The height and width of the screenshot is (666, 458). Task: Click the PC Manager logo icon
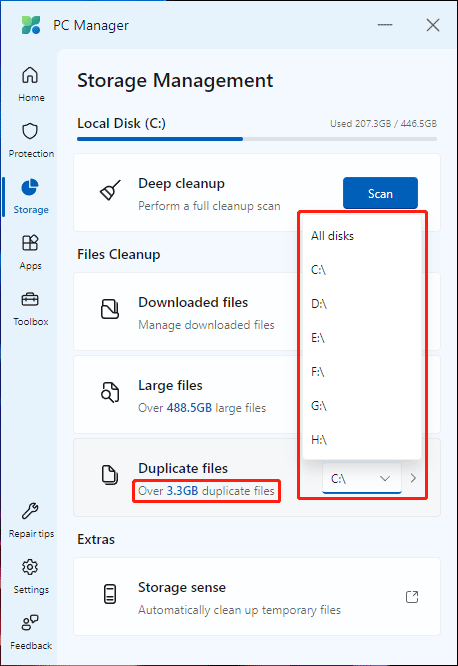click(x=31, y=25)
